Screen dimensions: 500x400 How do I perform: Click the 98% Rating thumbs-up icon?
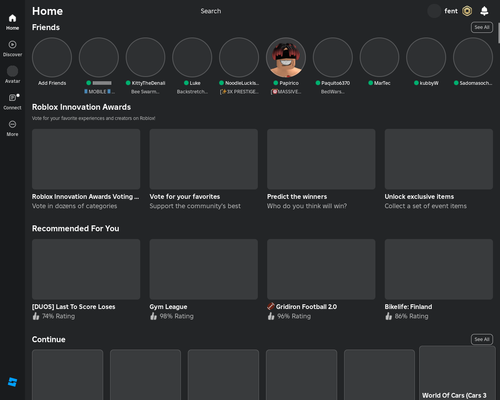tap(153, 316)
